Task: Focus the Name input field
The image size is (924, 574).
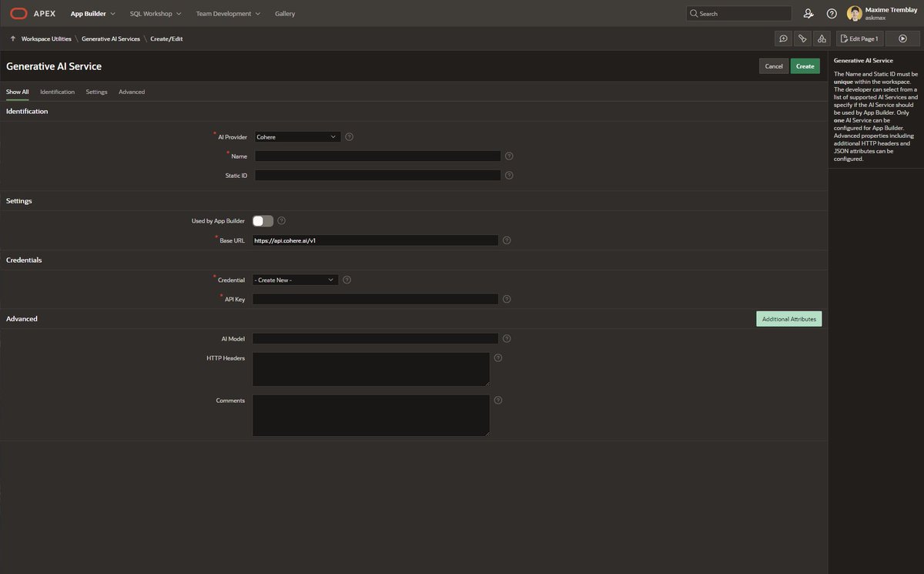Action: (378, 156)
